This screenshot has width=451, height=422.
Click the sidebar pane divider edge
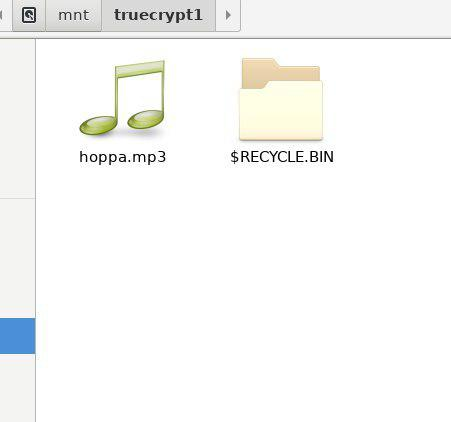click(36, 230)
